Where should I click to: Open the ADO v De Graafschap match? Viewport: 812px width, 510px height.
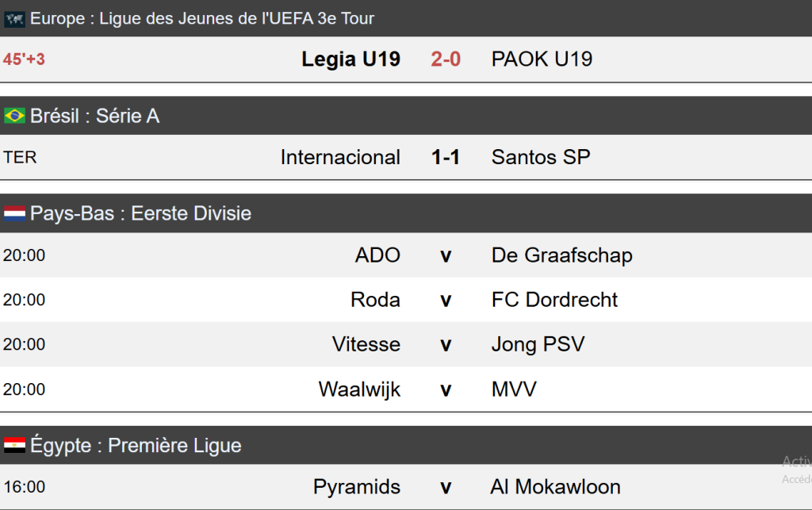tap(446, 255)
